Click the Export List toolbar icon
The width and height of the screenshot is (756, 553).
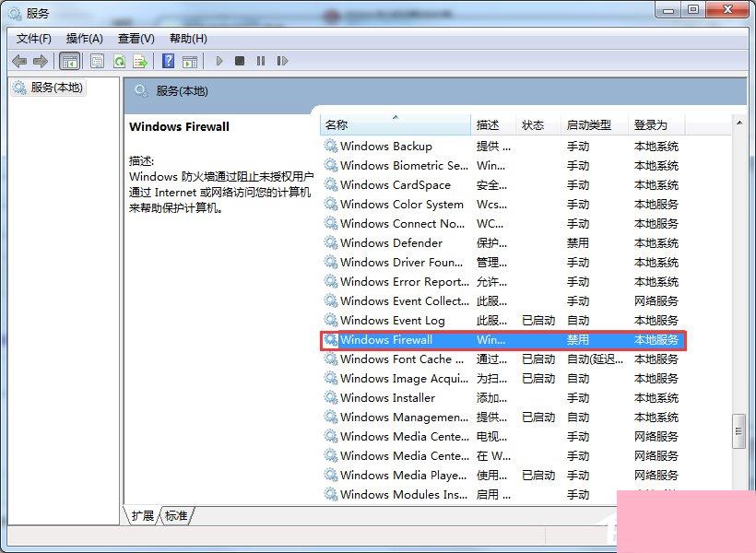(140, 61)
